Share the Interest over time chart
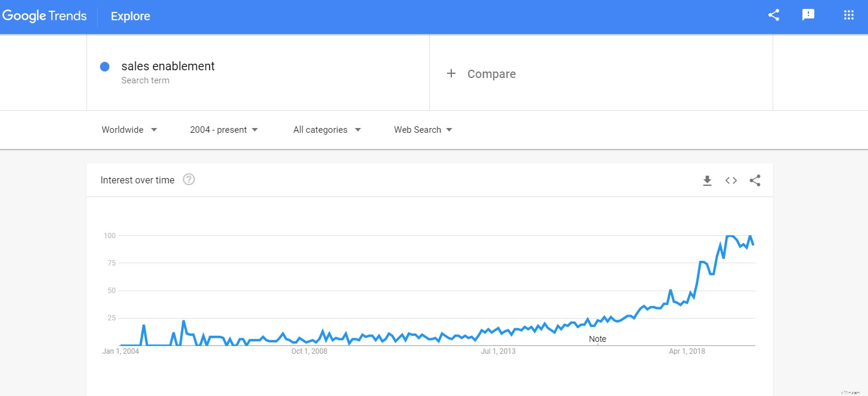The width and height of the screenshot is (868, 396). pos(755,180)
